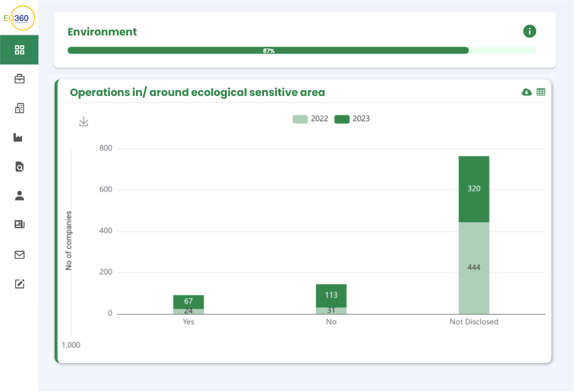Screen dimensions: 574x392
Task: Open the chart export download menu
Action: [x=83, y=121]
